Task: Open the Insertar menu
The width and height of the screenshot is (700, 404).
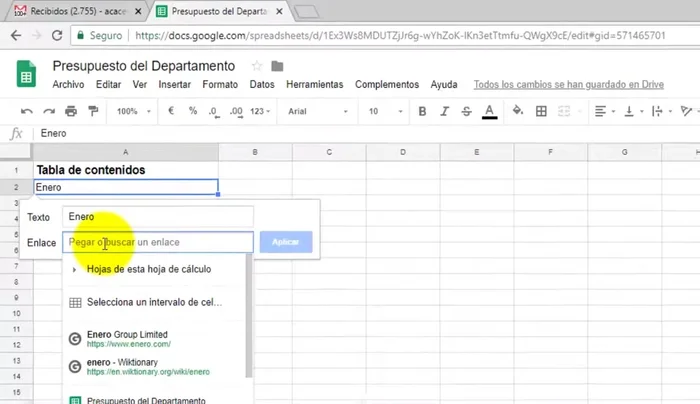Action: 174,85
